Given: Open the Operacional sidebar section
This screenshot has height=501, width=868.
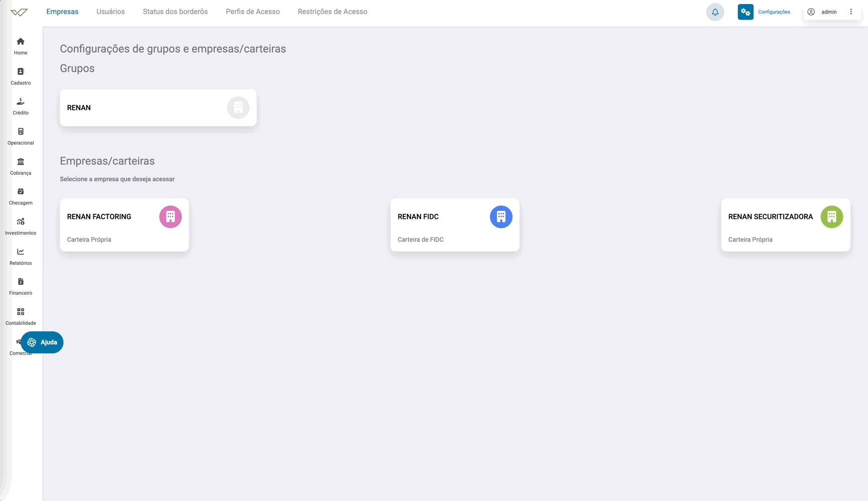Looking at the screenshot, I should click(x=21, y=132).
